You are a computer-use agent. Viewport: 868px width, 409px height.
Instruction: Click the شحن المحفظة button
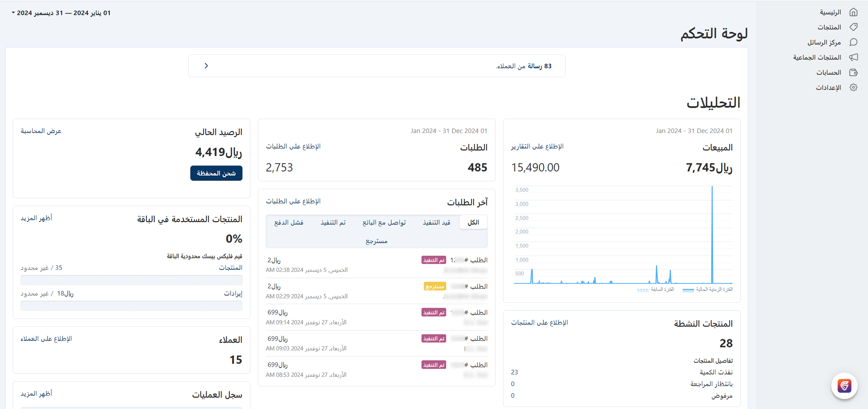[x=216, y=173]
